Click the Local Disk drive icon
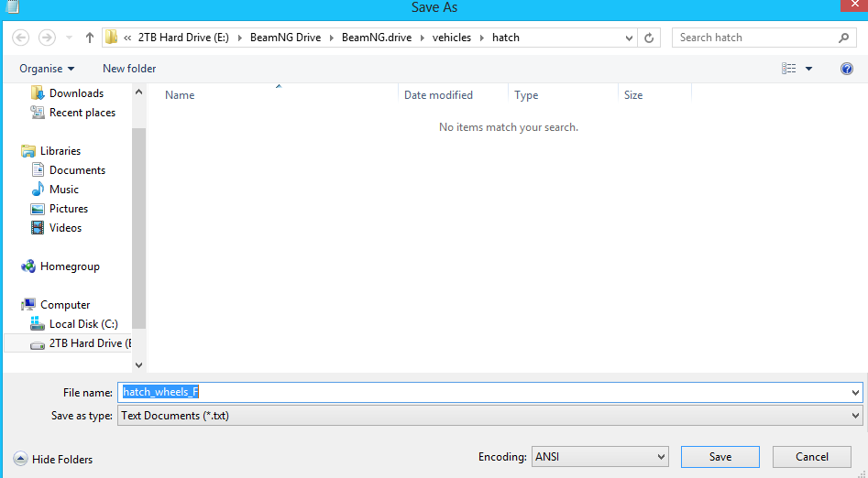 click(37, 323)
